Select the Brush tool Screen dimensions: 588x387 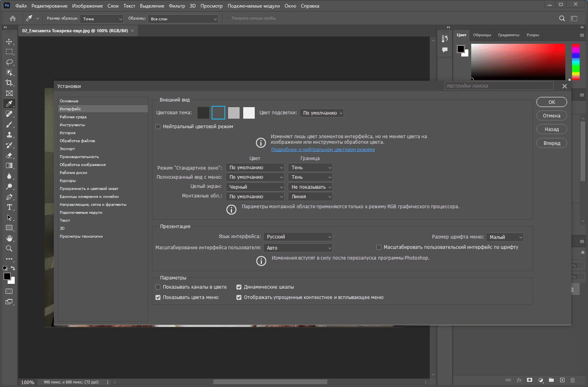click(x=9, y=125)
